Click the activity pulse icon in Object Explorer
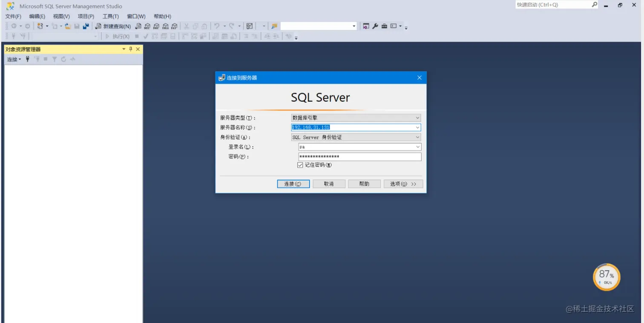The height and width of the screenshot is (323, 644). (x=72, y=59)
